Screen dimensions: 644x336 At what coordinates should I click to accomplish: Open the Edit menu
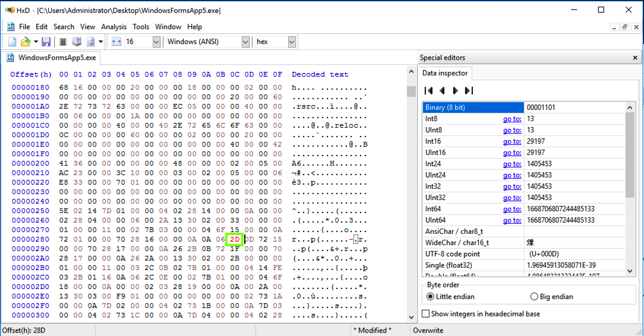click(42, 27)
